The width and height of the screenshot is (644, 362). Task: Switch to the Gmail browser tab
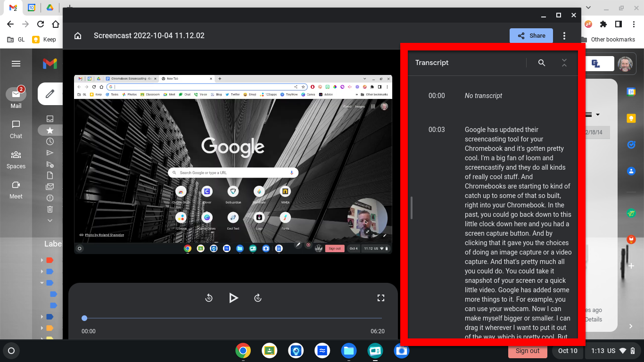point(13,8)
